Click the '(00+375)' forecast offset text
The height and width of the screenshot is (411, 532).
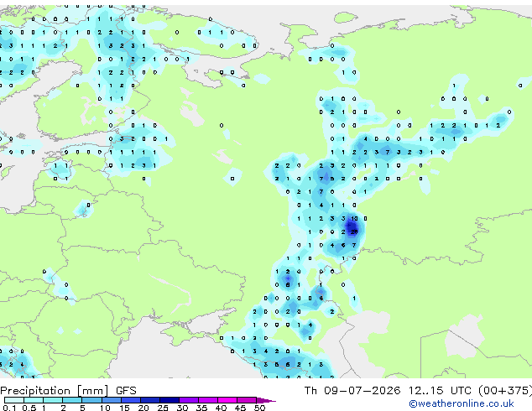click(505, 390)
